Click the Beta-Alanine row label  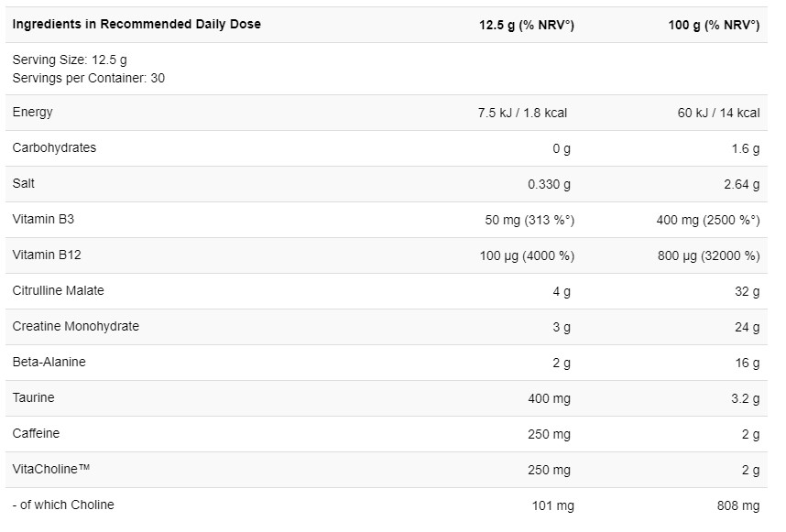[x=49, y=363]
